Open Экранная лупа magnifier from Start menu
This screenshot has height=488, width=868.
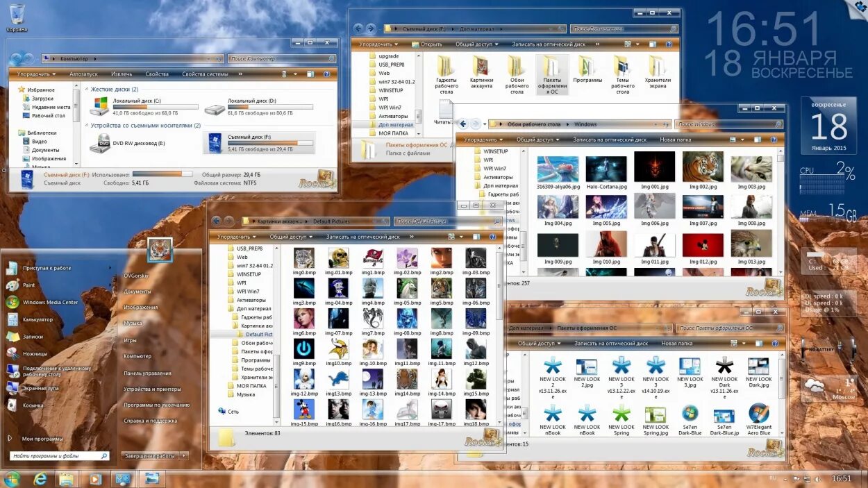[x=32, y=387]
